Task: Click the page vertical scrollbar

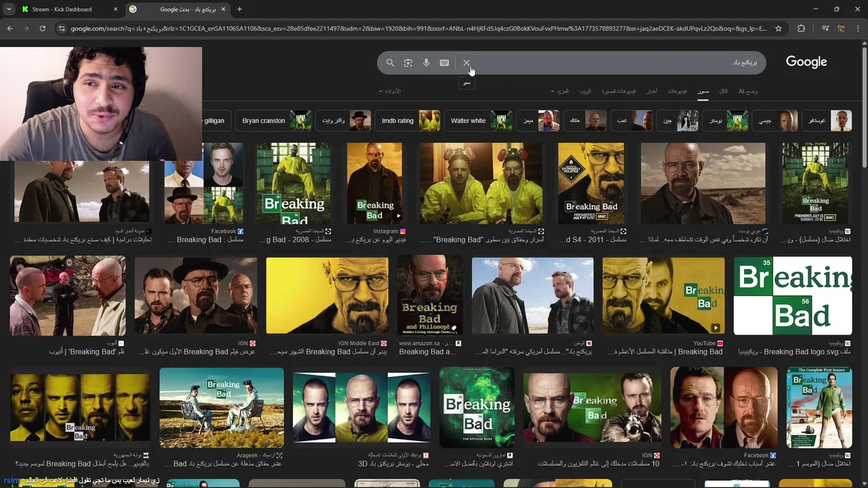Action: (864, 108)
